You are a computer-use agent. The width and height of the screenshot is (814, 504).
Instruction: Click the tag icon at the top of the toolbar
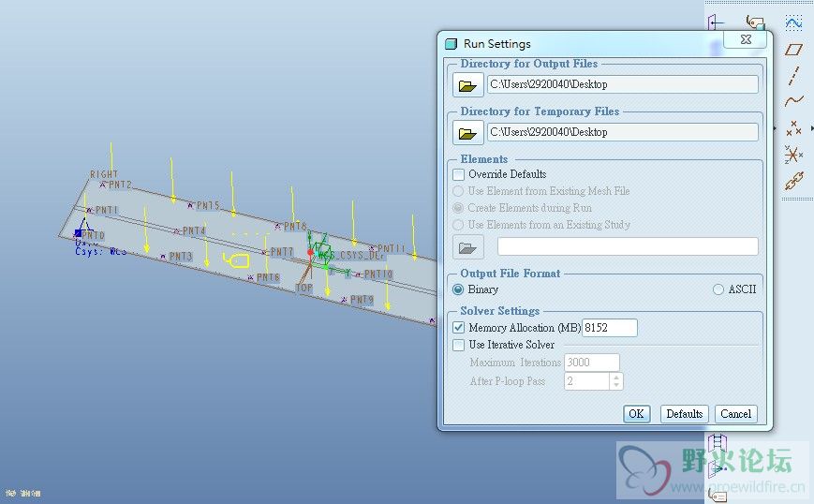[755, 22]
